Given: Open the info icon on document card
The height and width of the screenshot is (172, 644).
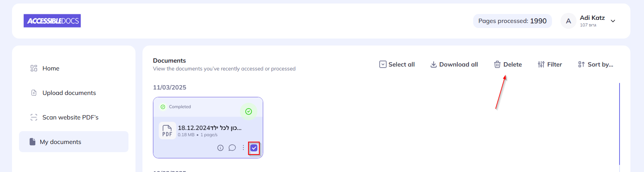Looking at the screenshot, I should click(x=220, y=148).
